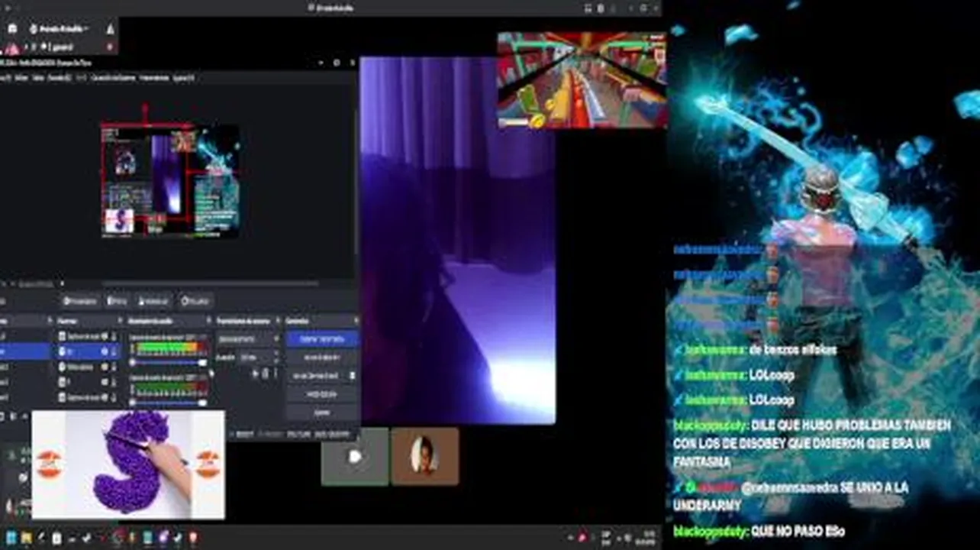Viewport: 980px width, 550px height.
Task: Open the Vista menu in the OBS menu bar
Action: pos(38,77)
